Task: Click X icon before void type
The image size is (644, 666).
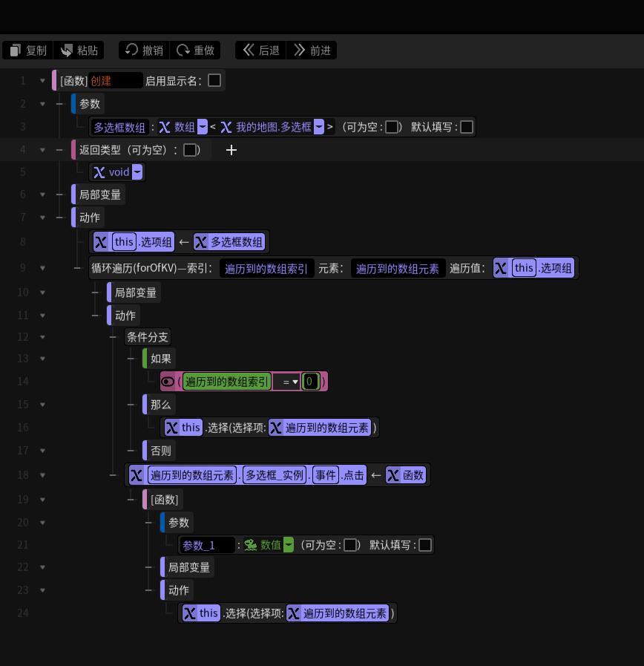Action: [99, 172]
